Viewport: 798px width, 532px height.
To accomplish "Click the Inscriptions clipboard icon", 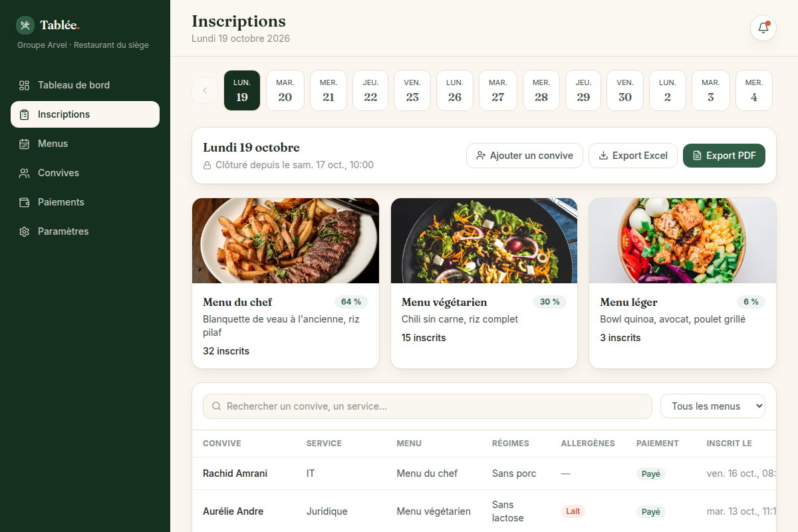I will coord(25,114).
